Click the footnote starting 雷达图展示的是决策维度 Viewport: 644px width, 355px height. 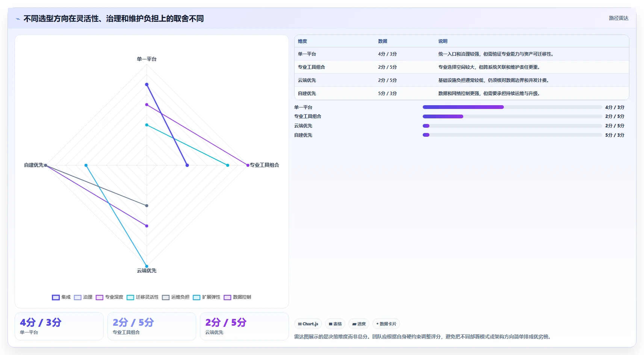[x=423, y=337]
